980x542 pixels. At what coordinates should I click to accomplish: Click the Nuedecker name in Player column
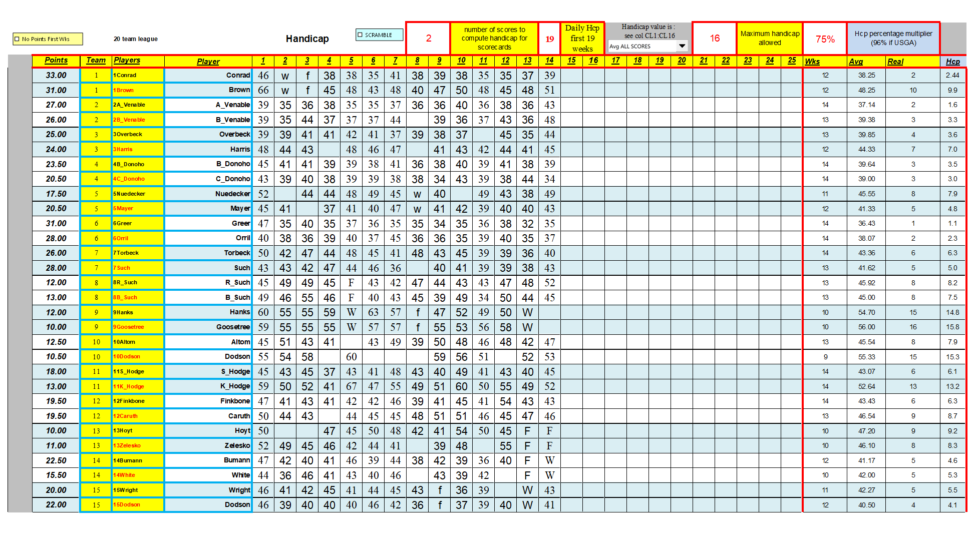pyautogui.click(x=232, y=194)
